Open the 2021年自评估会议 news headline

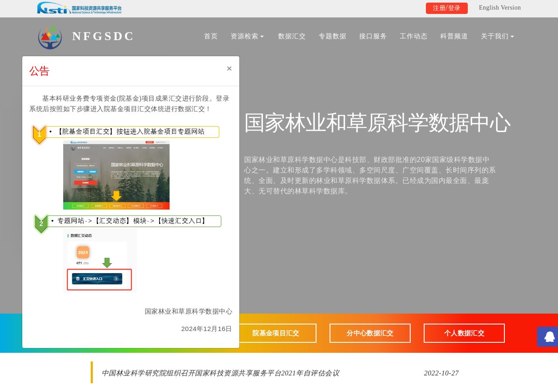221,373
